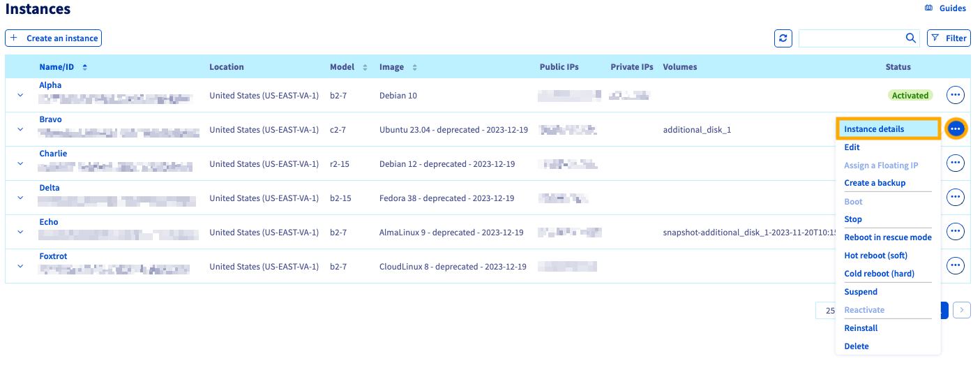Click highlighted actions button for Bravo
Screen dimensions: 980x368
point(956,129)
